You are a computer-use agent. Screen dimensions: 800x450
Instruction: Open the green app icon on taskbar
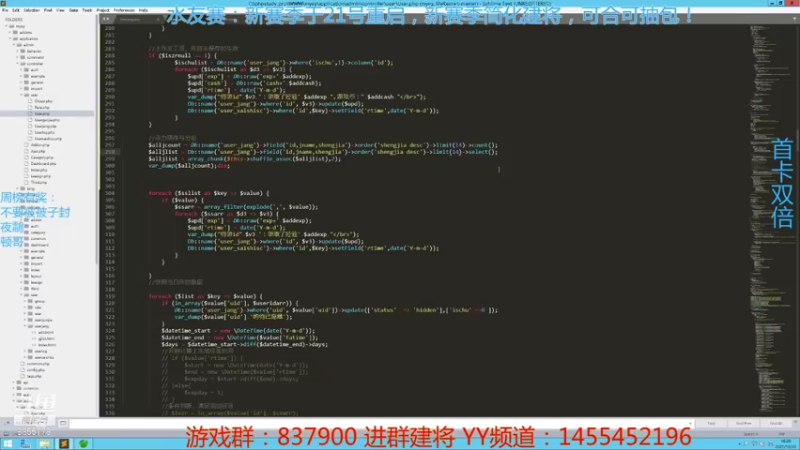tap(83, 444)
